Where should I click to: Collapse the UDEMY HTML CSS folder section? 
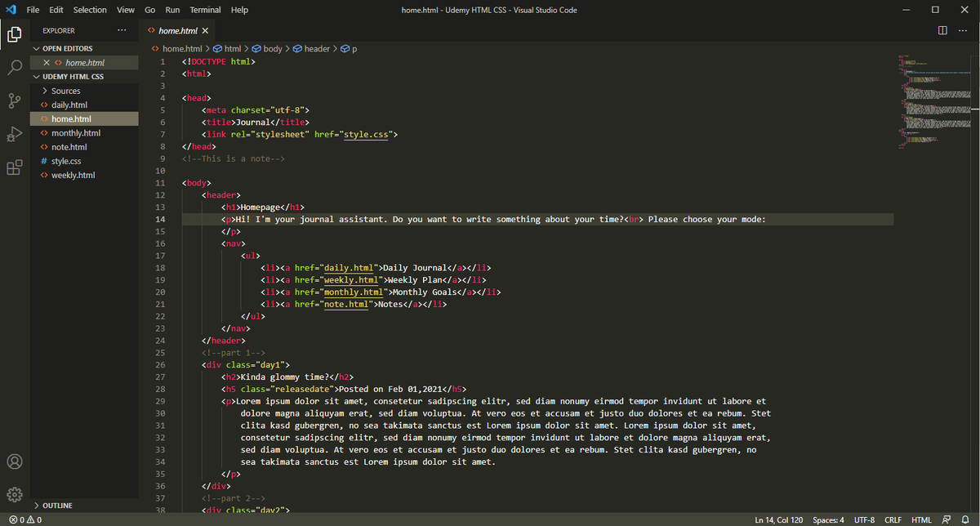tap(36, 77)
